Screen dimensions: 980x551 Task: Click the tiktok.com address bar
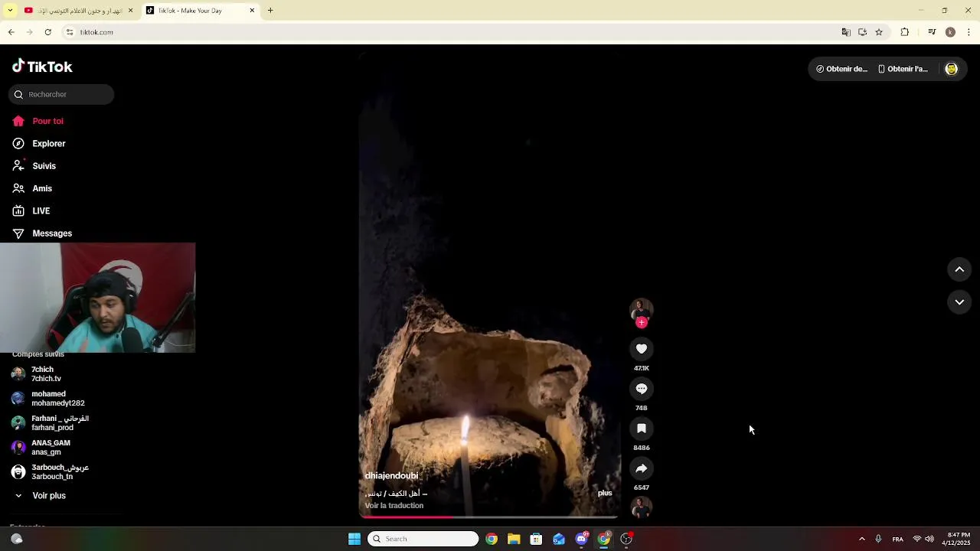tap(452, 32)
